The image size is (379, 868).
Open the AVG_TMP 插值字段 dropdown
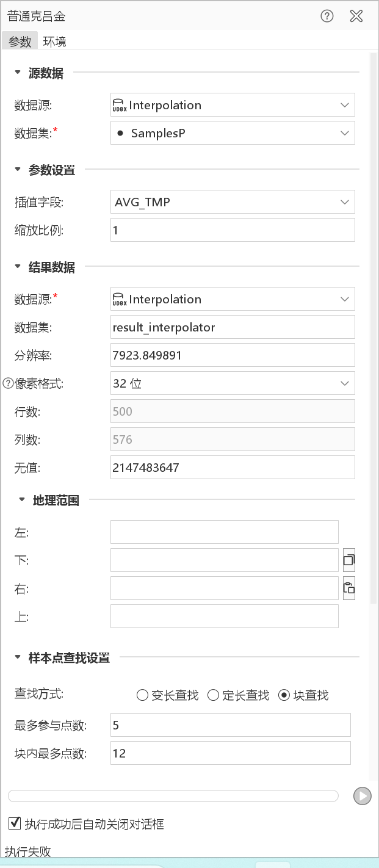point(233,202)
